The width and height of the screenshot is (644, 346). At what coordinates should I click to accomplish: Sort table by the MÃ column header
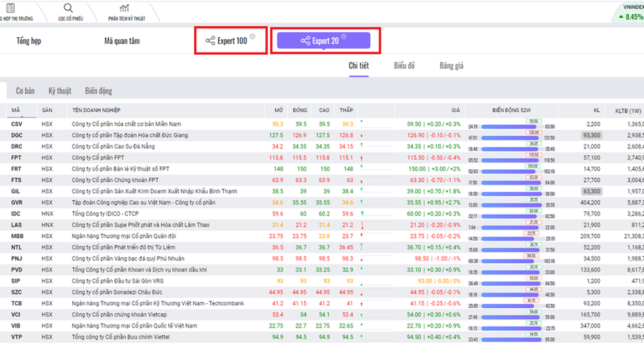(16, 111)
